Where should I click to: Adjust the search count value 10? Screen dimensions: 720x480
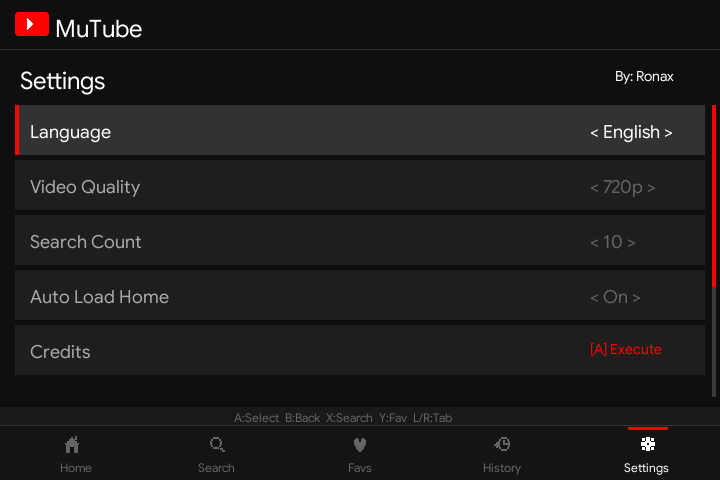[x=613, y=242]
